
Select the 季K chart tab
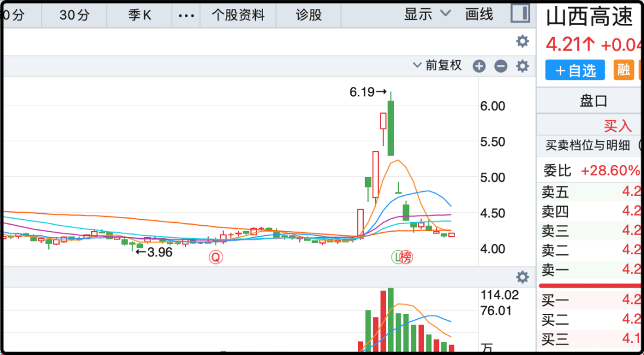click(140, 15)
